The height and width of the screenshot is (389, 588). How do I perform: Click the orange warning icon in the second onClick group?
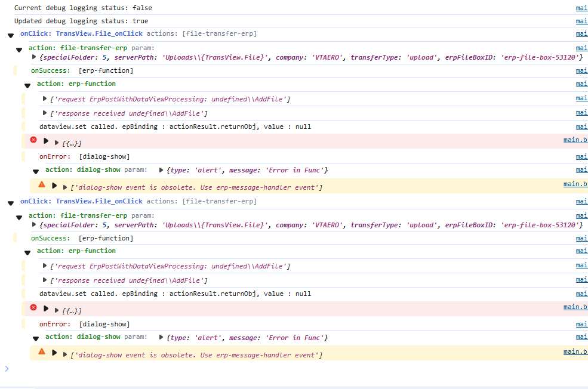point(42,351)
